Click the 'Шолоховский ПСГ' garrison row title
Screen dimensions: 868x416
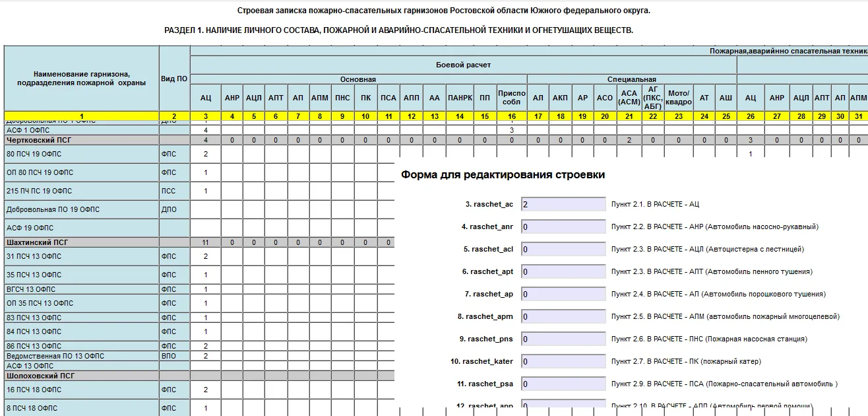(40, 375)
